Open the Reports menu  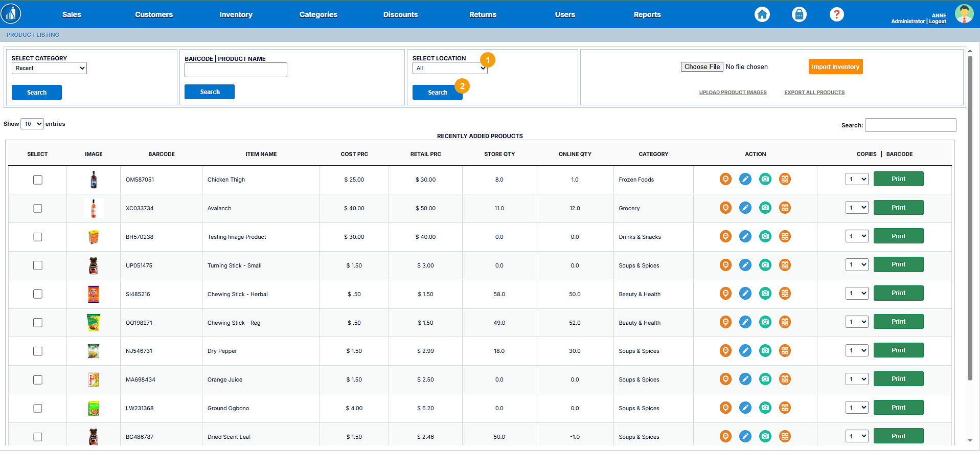pos(647,14)
